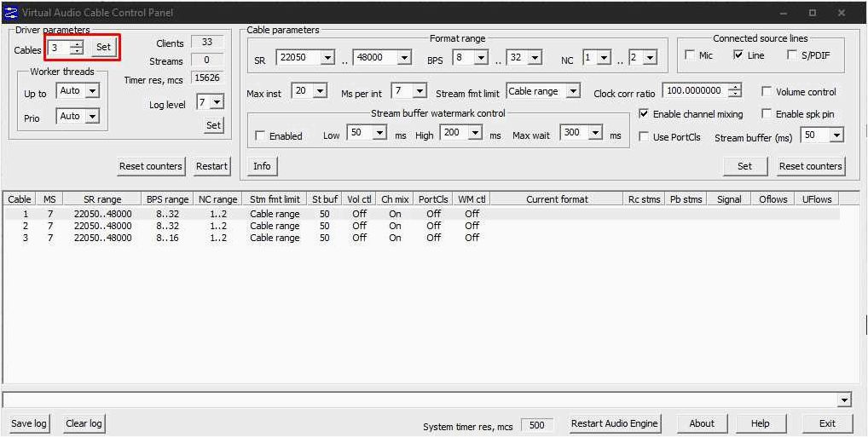Open cable Info button
The height and width of the screenshot is (437, 868).
(x=262, y=166)
